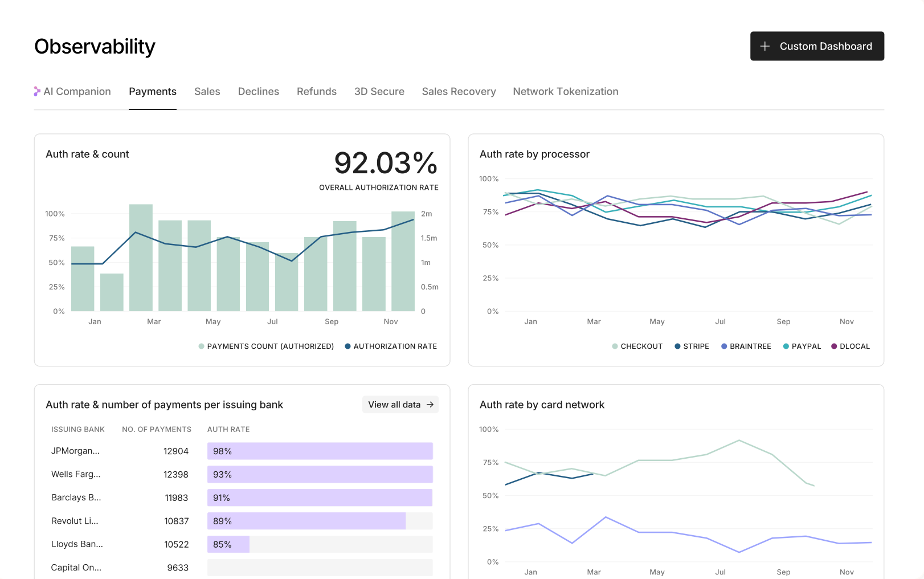Switch to the Sales tab

(x=207, y=92)
